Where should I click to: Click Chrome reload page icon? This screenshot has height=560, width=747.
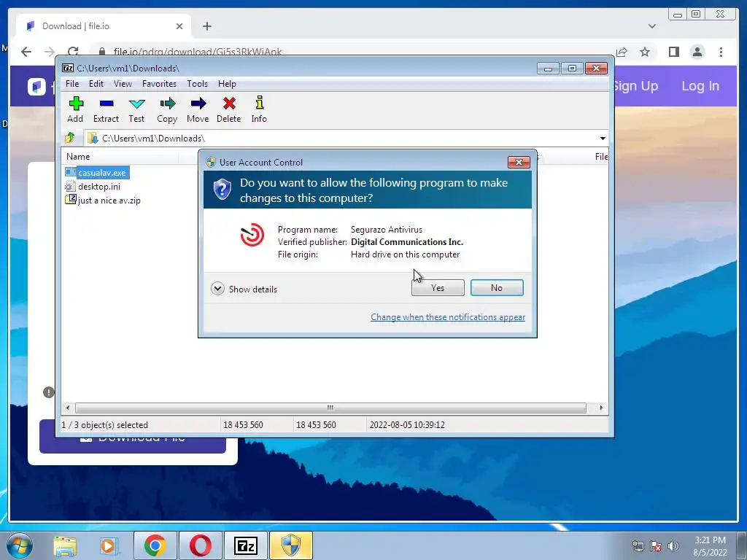pyautogui.click(x=73, y=52)
